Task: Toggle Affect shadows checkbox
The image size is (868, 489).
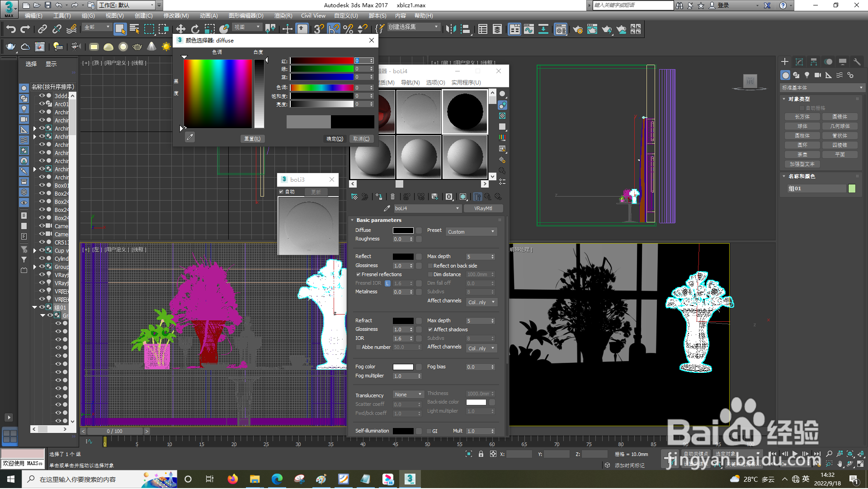Action: coord(430,330)
